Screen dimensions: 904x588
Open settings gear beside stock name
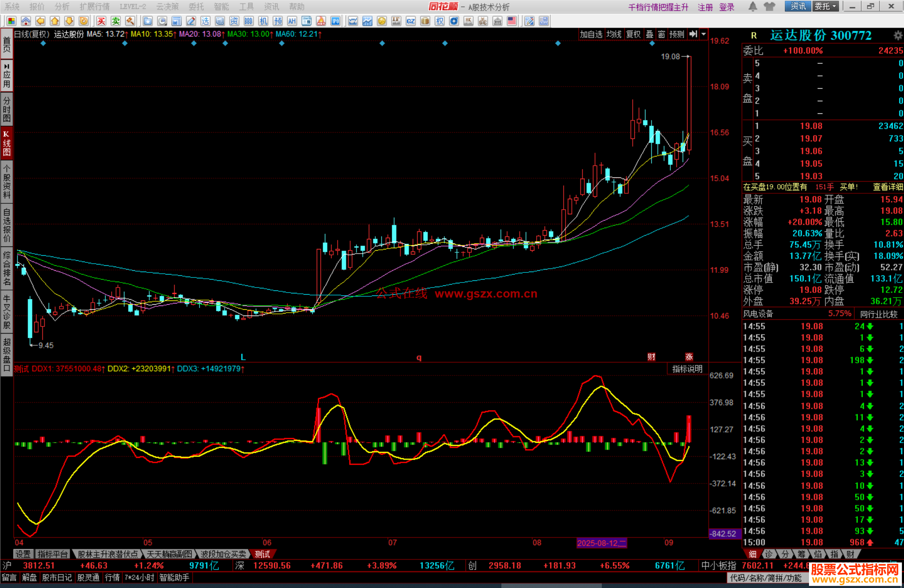[x=897, y=36]
